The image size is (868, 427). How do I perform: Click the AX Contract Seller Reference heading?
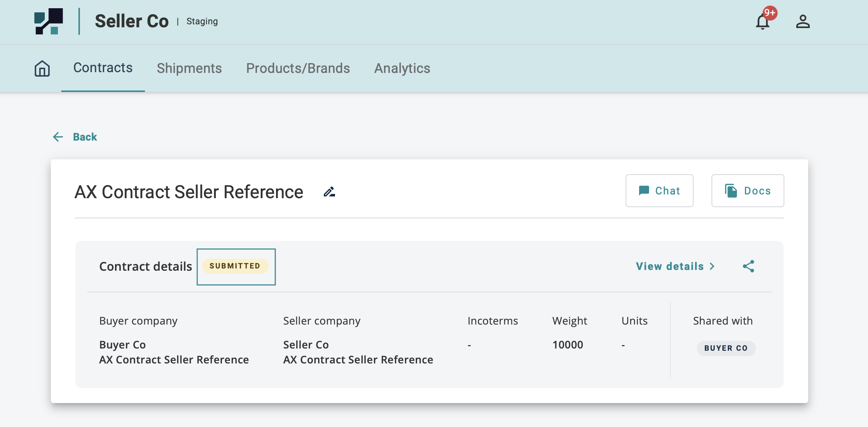[x=189, y=192]
